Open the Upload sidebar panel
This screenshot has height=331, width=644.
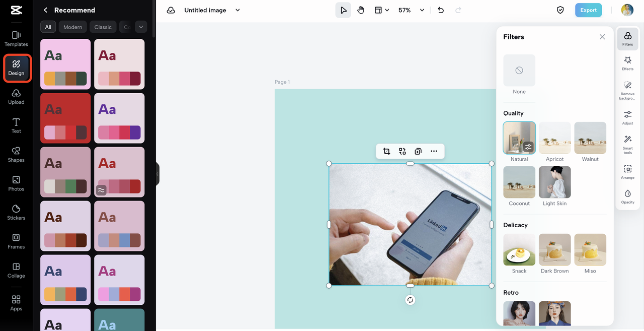[16, 97]
